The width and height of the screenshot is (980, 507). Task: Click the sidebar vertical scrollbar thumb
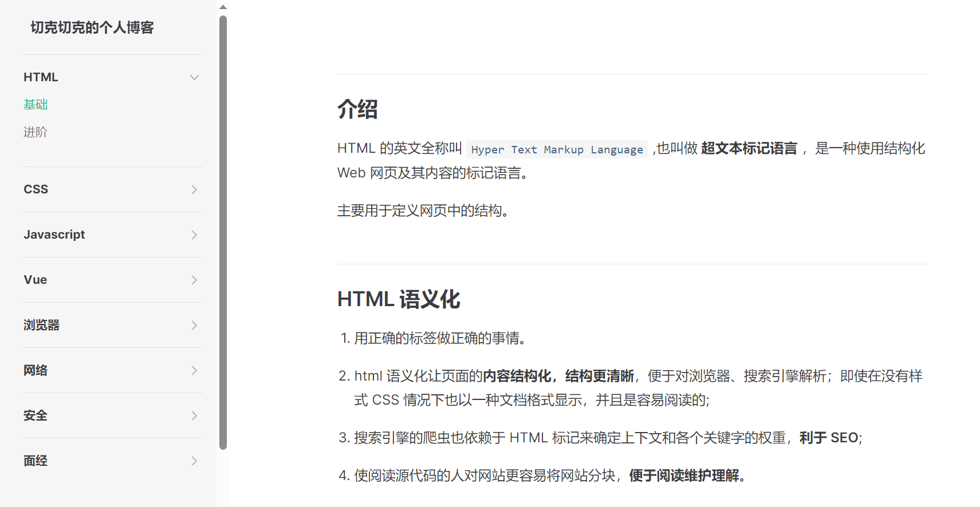[223, 229]
